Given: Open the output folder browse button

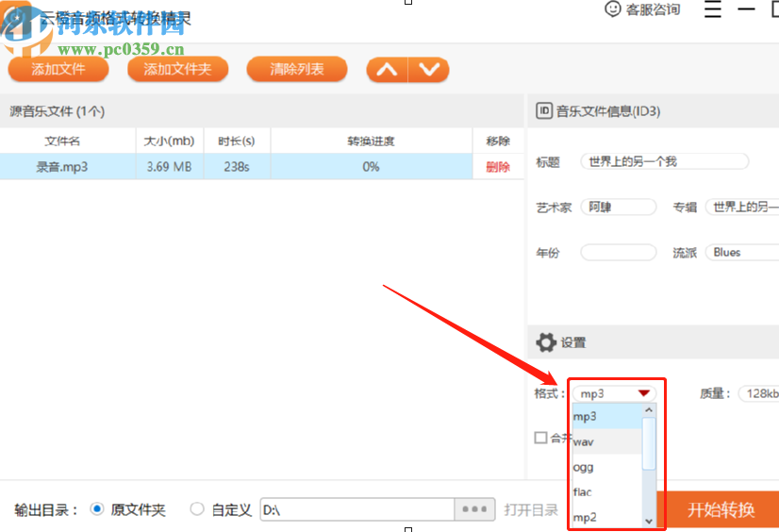Looking at the screenshot, I should 474,509.
